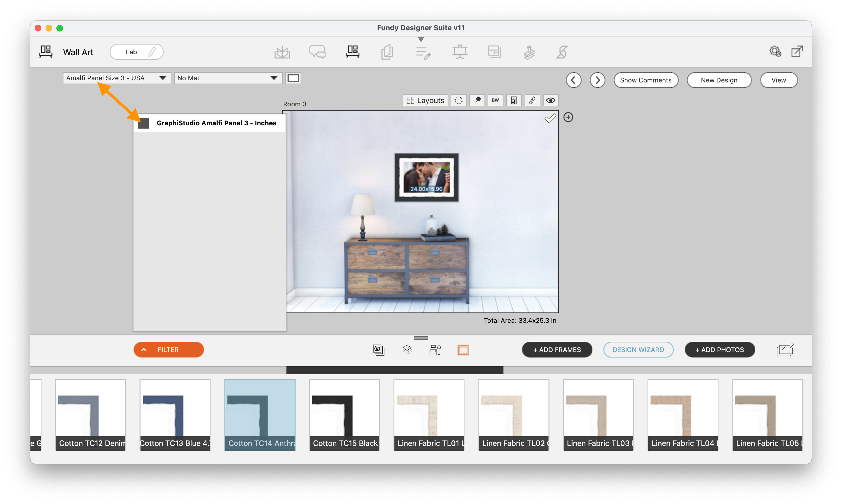Open the No Mat dropdown
Viewport: 842px width, 504px height.
click(228, 78)
